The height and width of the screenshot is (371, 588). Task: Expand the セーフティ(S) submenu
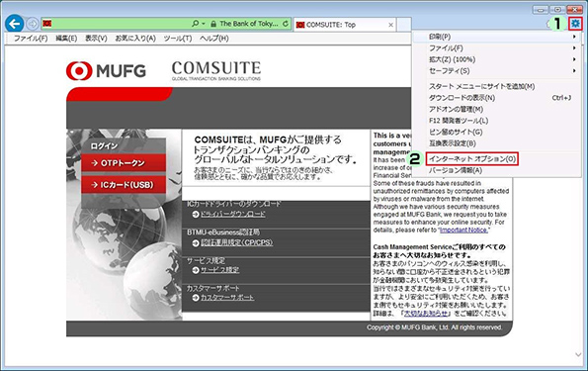click(x=496, y=70)
